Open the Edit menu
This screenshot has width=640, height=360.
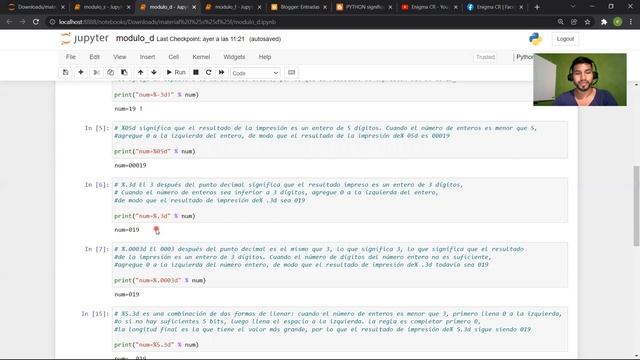point(94,57)
